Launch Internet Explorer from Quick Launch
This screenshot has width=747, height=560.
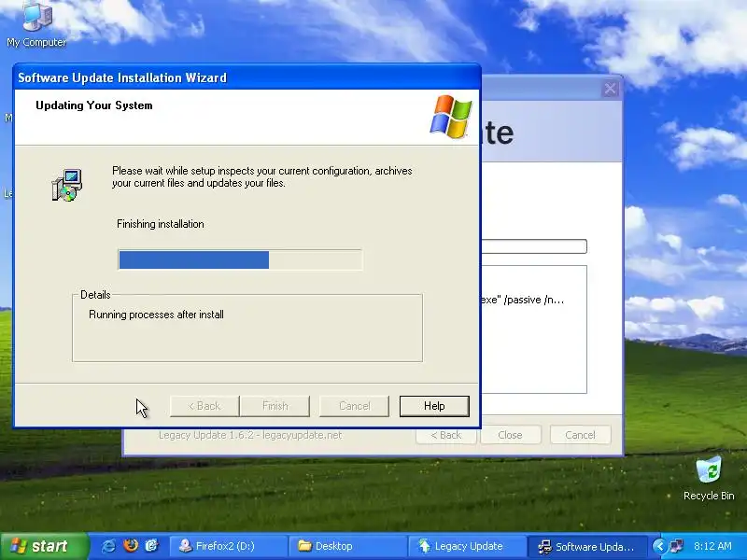(x=108, y=546)
